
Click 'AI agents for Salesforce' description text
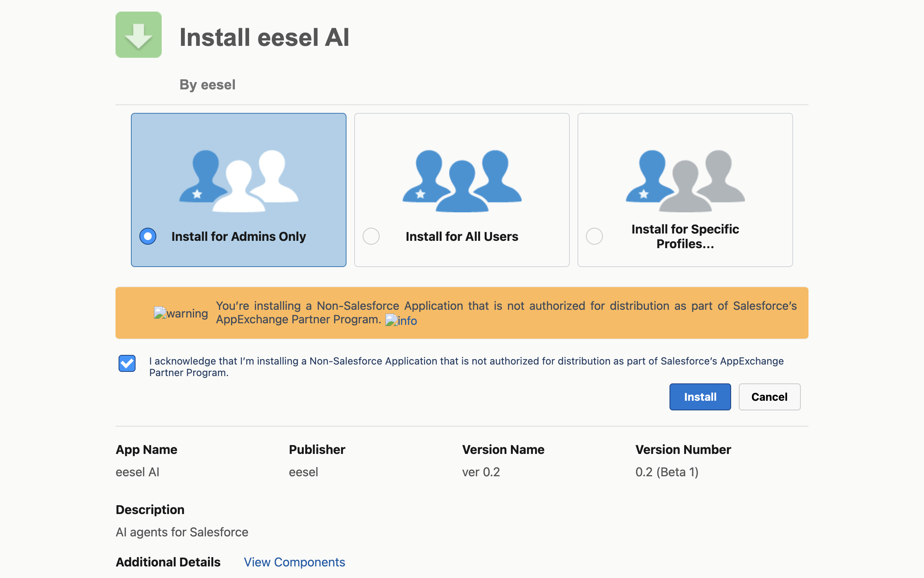[182, 532]
